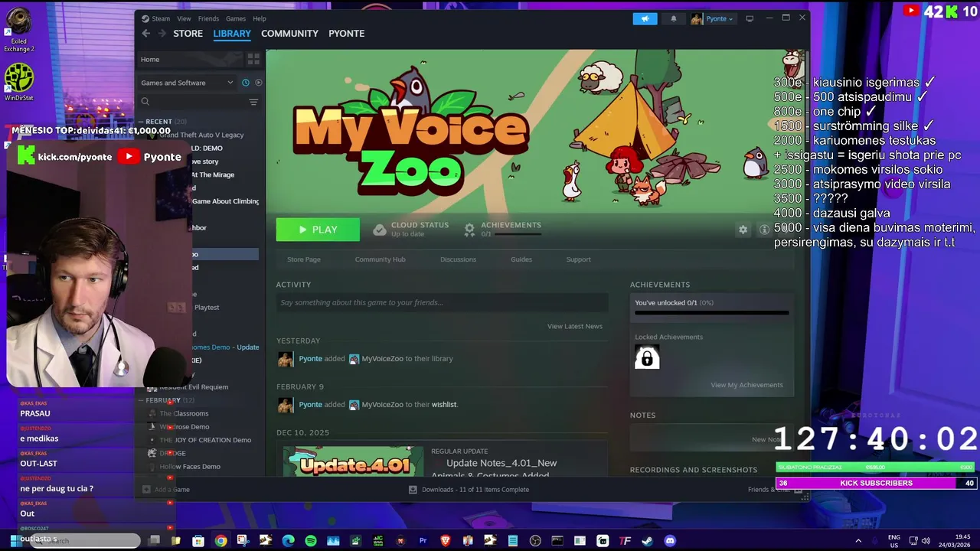Select The Classrooms in library
The width and height of the screenshot is (980, 551).
[184, 413]
